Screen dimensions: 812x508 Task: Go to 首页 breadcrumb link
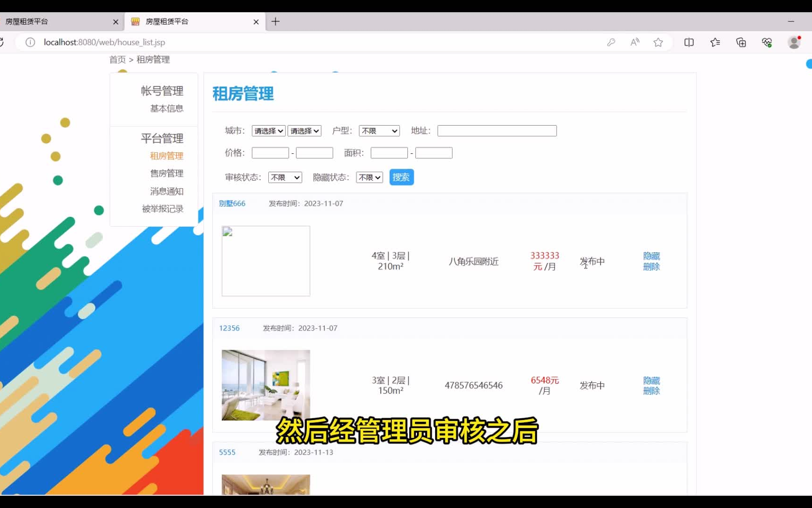coord(117,60)
